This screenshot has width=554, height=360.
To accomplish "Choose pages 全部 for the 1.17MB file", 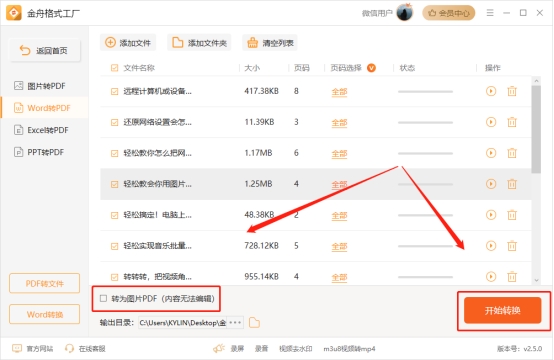I will [x=339, y=154].
